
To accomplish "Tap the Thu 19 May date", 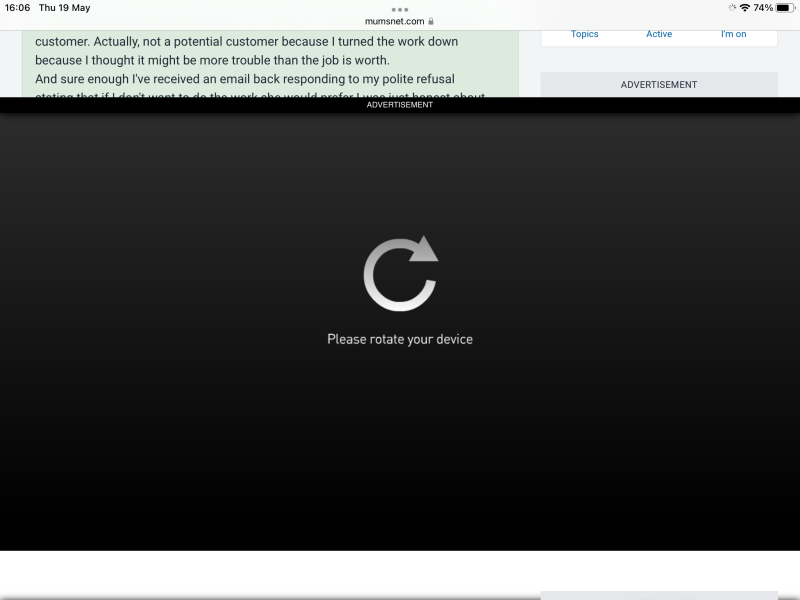I will 65,8.
